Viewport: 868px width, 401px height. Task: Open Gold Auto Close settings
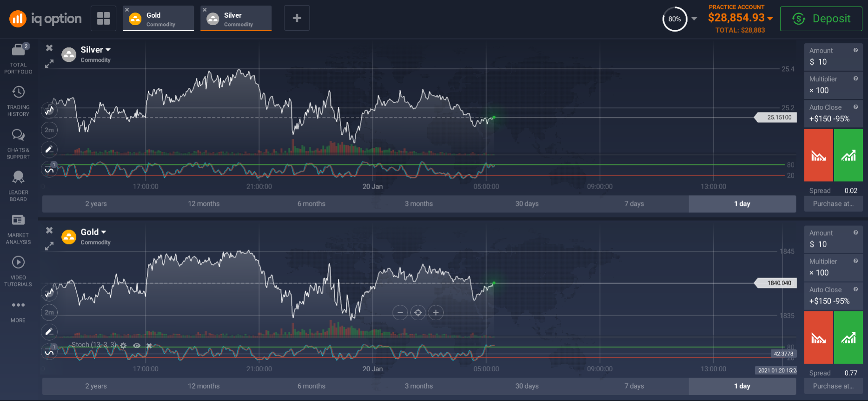point(834,296)
